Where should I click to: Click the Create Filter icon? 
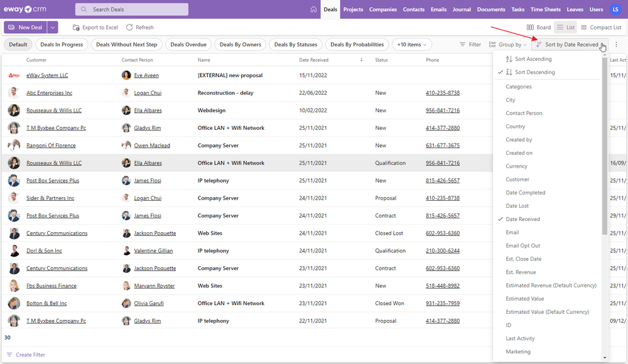point(9,355)
